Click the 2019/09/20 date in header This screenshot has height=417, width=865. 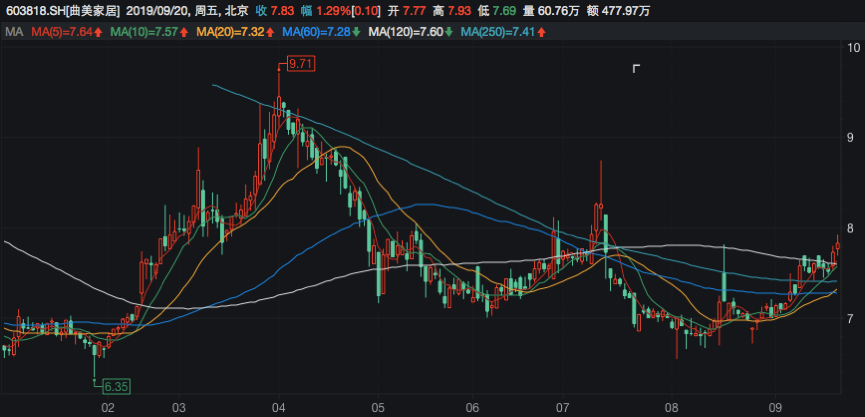[163, 10]
